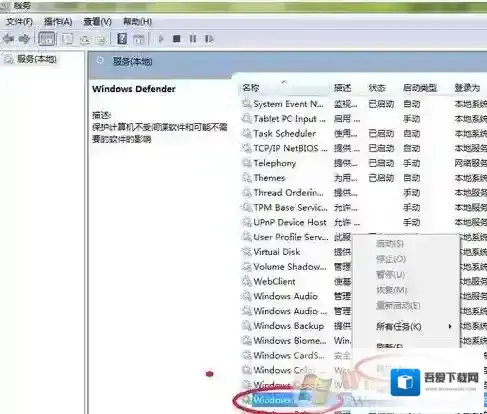
Task: Choose 启动(S) in the context menu
Action: click(389, 244)
